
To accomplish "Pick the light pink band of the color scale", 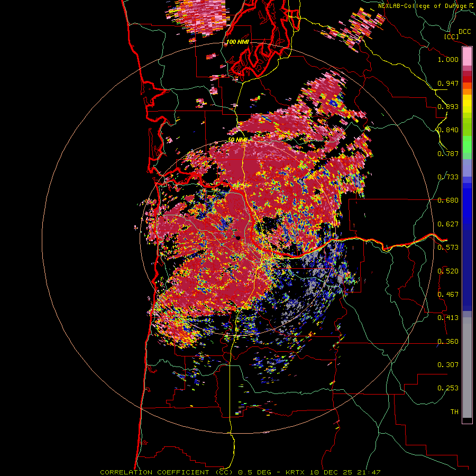I will click(x=467, y=57).
